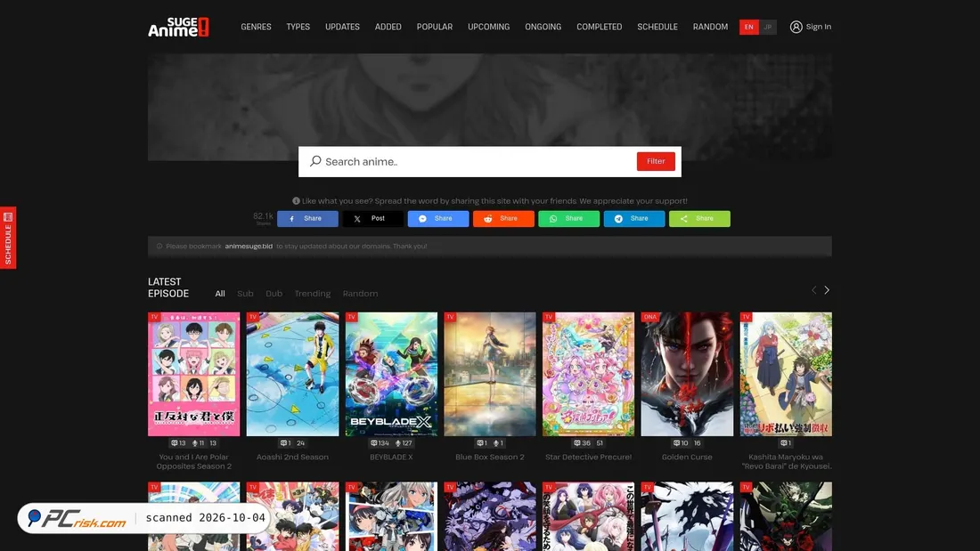Share the site via Telegram
The image size is (980, 551).
[x=633, y=219]
